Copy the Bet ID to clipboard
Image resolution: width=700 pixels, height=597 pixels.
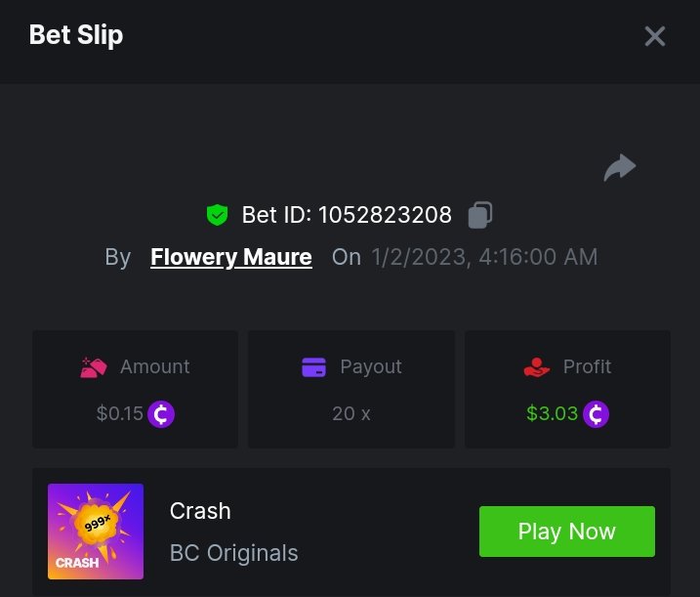point(479,215)
